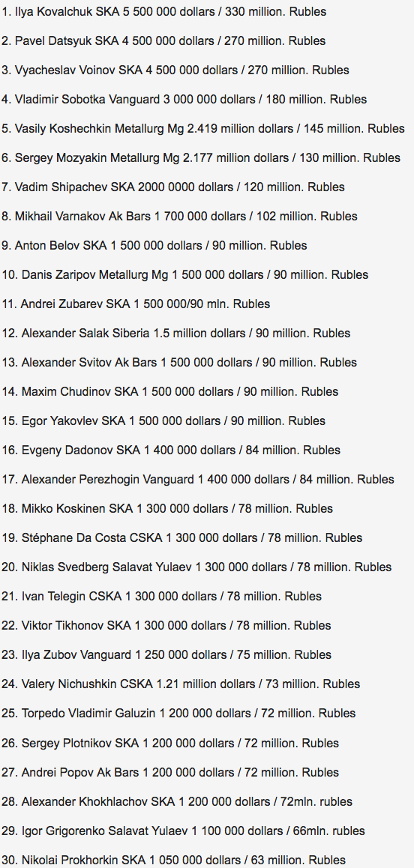Select the Vyacheslav Voinov list item
The image size is (414, 868).
coord(175,70)
